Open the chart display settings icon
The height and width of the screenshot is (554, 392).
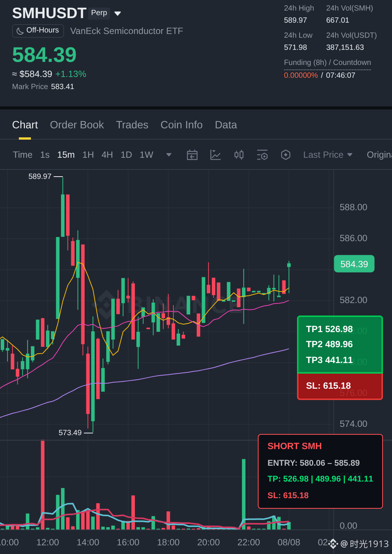262,155
